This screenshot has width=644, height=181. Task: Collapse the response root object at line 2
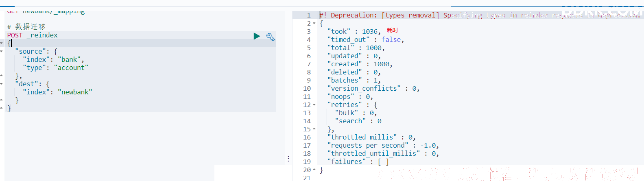click(314, 24)
